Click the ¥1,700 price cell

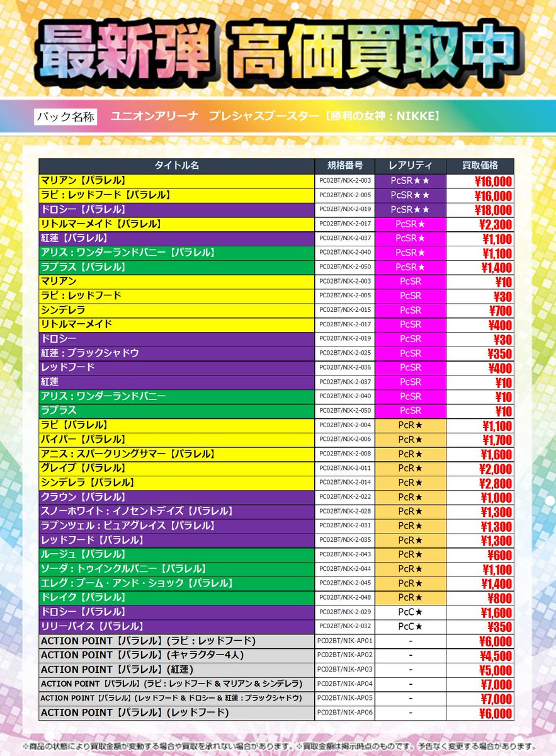[480, 440]
